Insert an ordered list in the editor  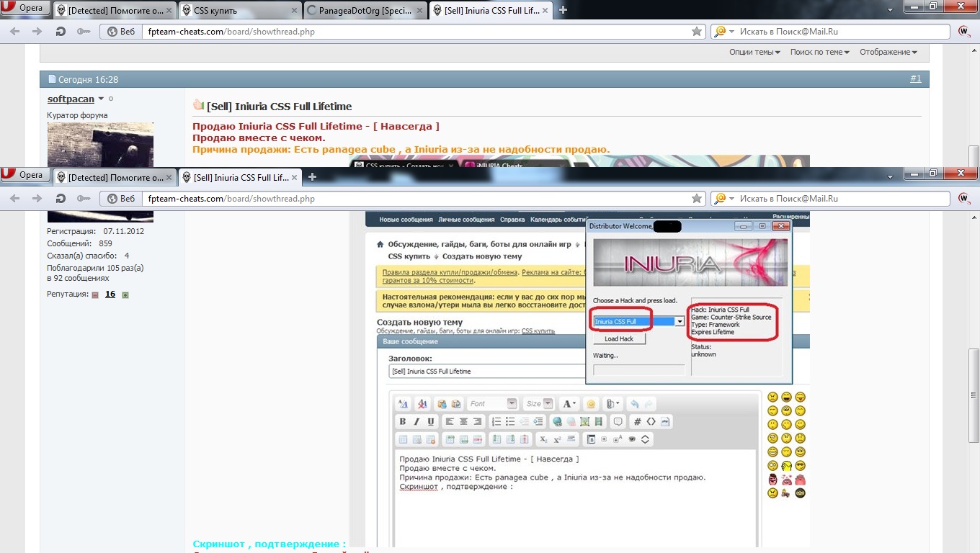click(496, 421)
